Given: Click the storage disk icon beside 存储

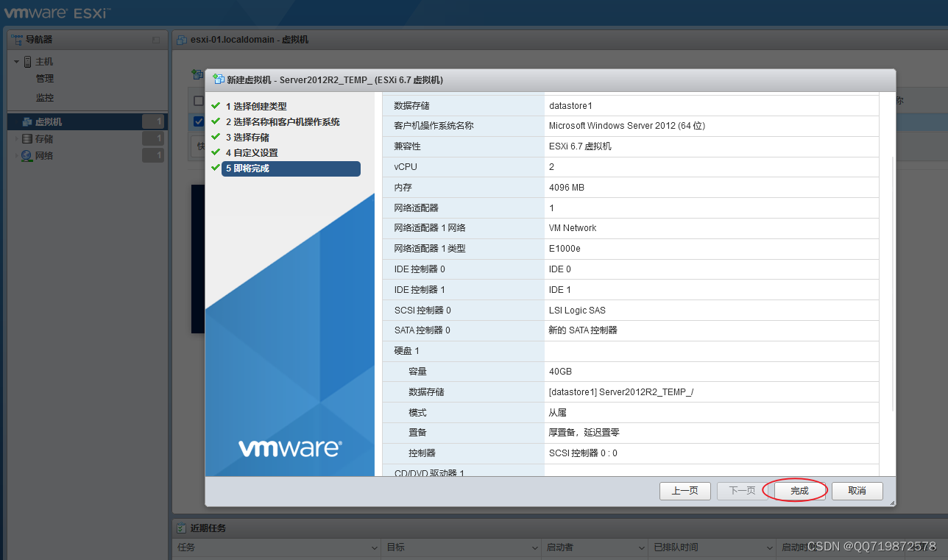Looking at the screenshot, I should (x=27, y=139).
